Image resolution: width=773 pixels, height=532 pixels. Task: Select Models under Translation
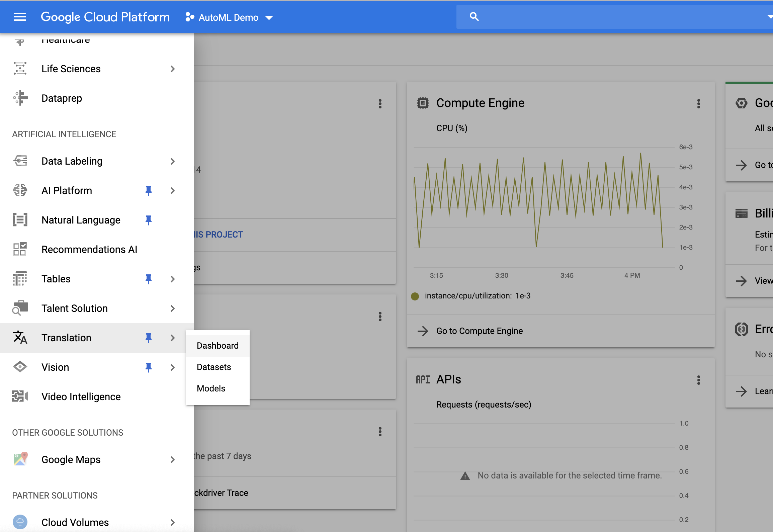pos(210,388)
